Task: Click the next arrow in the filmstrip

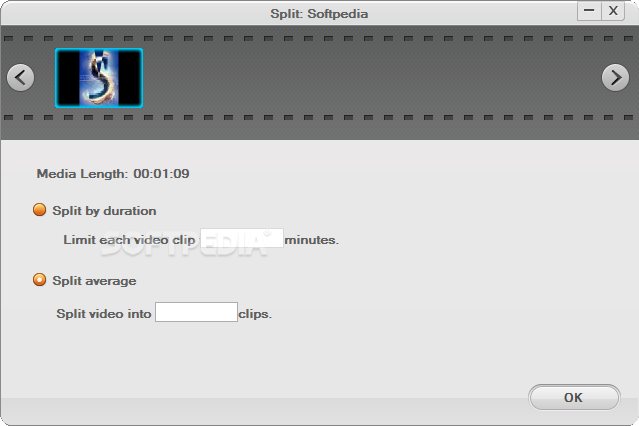Action: [615, 77]
